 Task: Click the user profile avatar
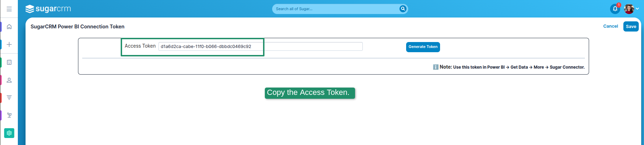coord(629,9)
